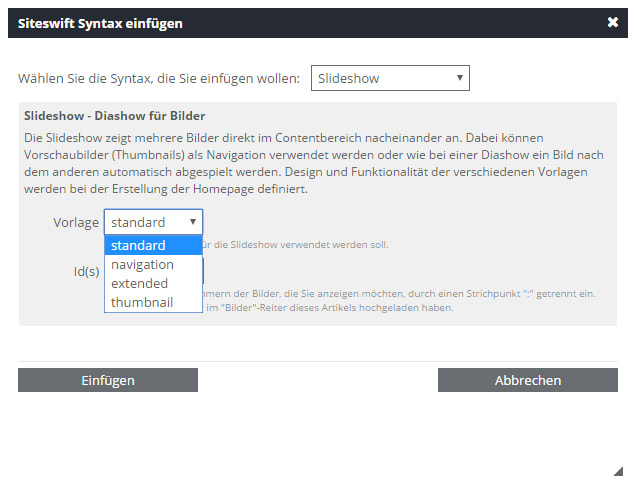Viewport: 635px width, 484px height.
Task: Click the Slideshow - Diashow für Bilder heading
Action: pos(115,116)
